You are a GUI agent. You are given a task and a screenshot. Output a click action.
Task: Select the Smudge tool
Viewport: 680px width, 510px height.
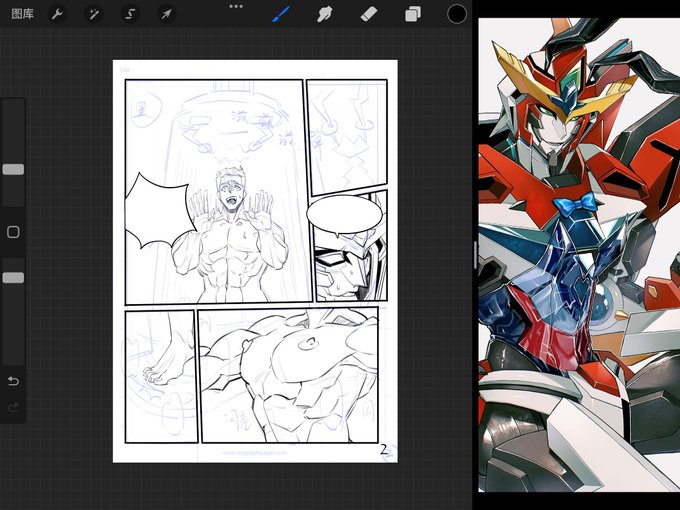[x=324, y=14]
